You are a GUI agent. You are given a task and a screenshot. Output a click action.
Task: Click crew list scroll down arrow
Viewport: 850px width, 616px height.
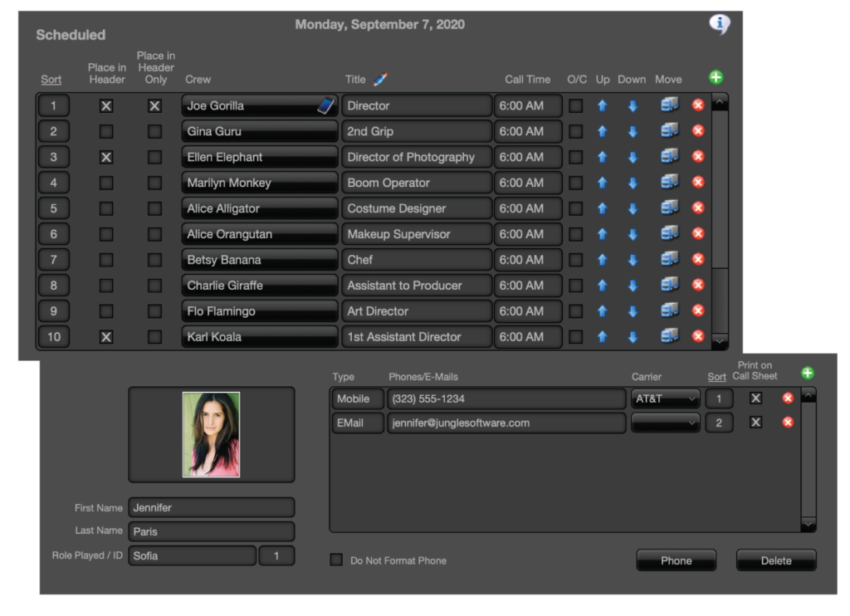pos(720,341)
